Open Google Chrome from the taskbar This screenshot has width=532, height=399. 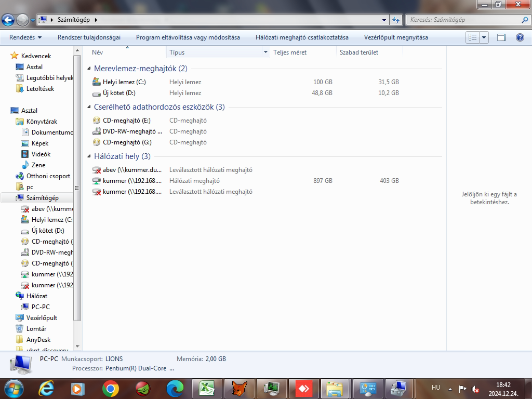click(110, 388)
